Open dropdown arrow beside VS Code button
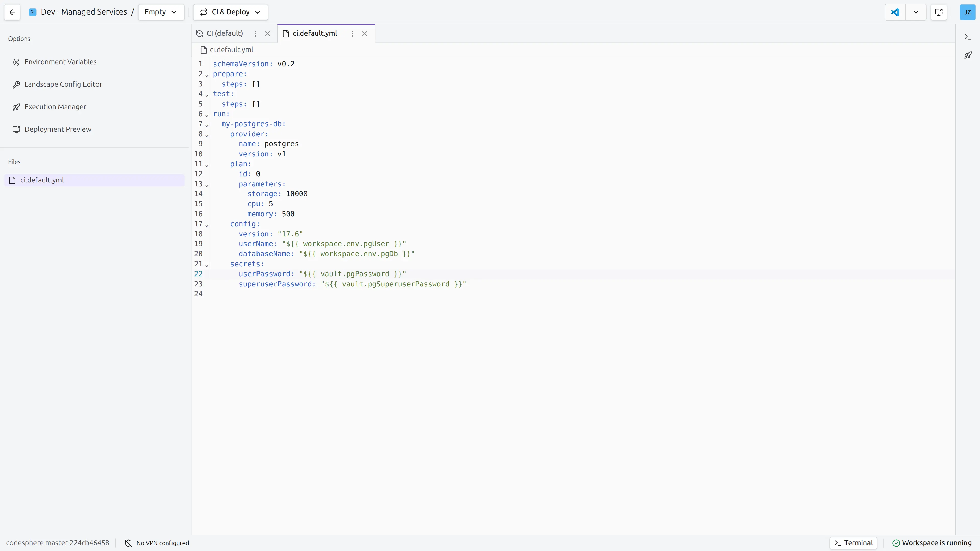980x551 pixels. tap(916, 12)
